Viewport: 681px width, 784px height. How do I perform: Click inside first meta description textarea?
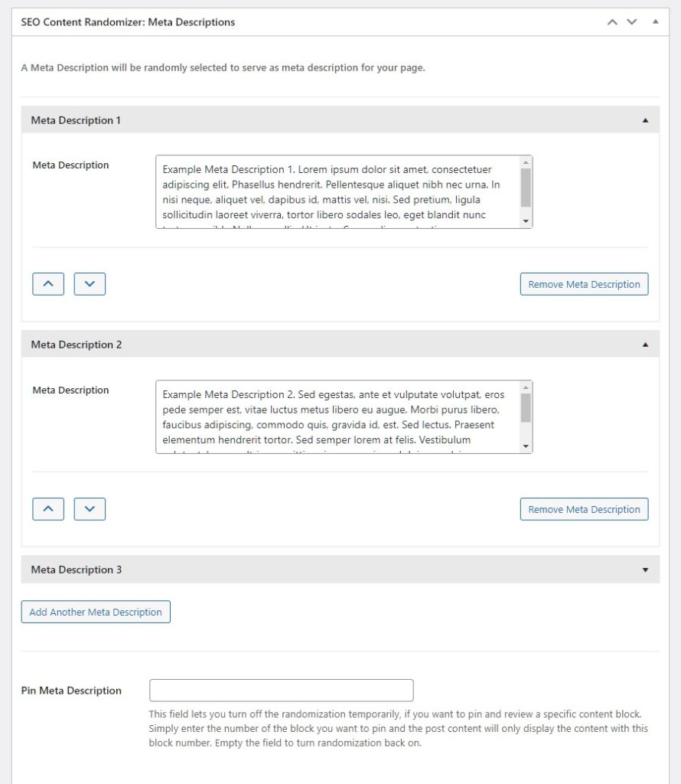[337, 191]
